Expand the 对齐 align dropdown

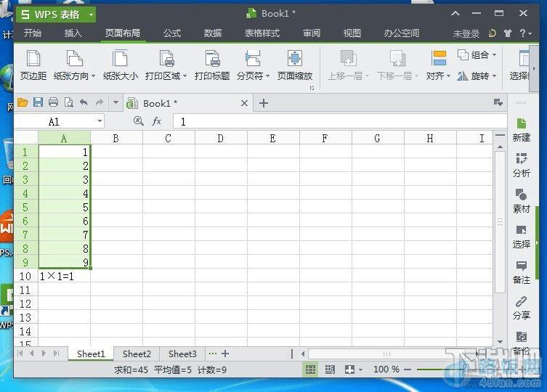(448, 76)
